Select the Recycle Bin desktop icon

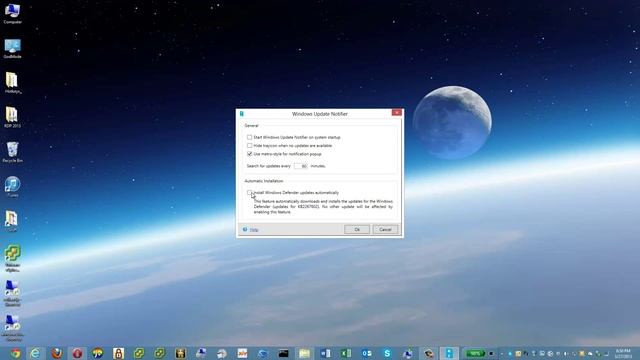tap(12, 152)
